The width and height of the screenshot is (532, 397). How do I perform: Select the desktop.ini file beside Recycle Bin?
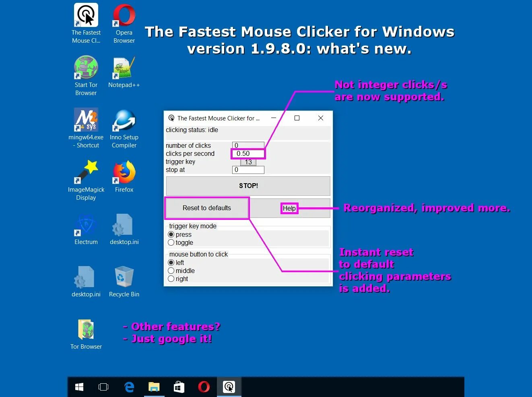[86, 281]
